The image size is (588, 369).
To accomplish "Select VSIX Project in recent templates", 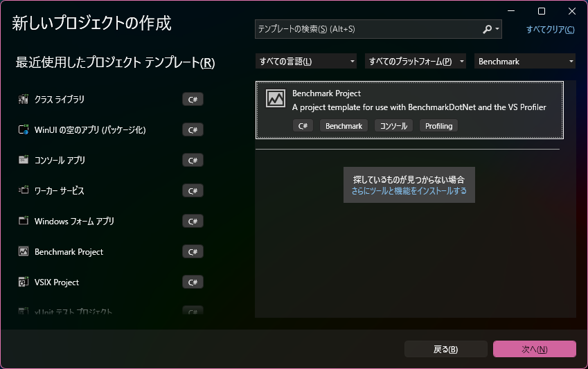I will click(x=111, y=282).
